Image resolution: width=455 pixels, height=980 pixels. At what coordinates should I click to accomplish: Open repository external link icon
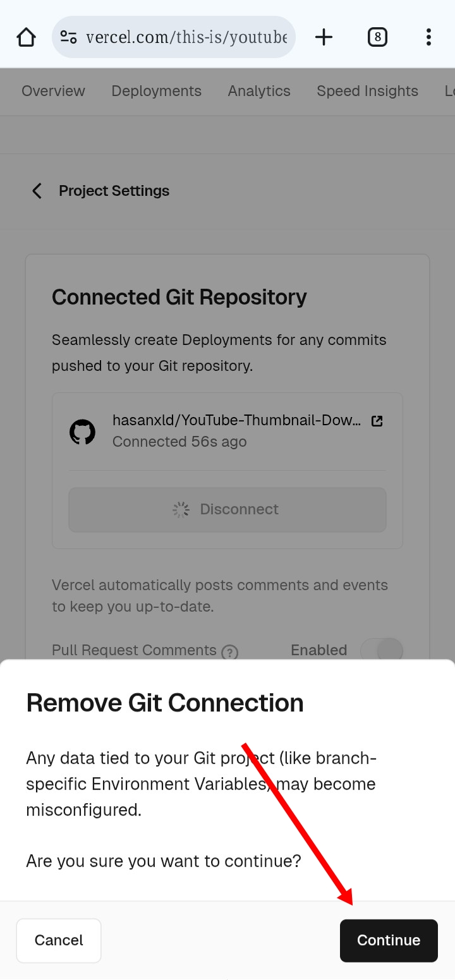[377, 421]
